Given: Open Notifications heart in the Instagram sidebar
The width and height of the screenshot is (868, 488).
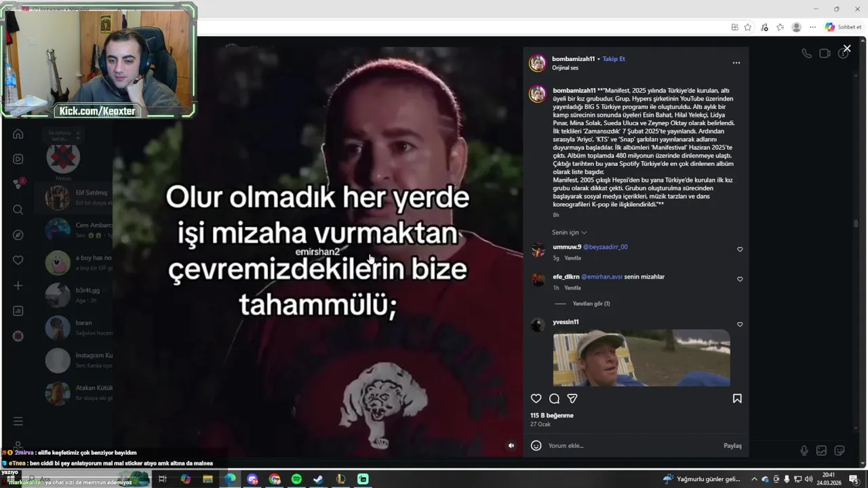Looking at the screenshot, I should (x=18, y=260).
